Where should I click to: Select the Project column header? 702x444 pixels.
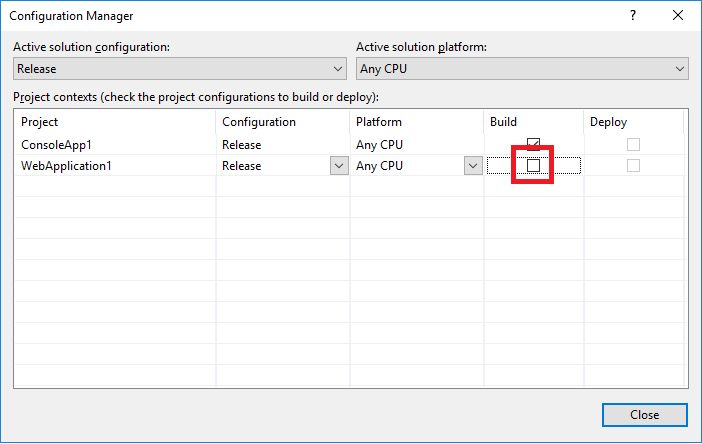(x=115, y=122)
